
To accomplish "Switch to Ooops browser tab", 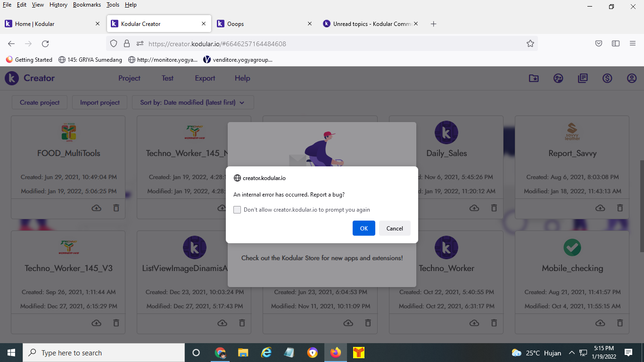I will 264,24.
